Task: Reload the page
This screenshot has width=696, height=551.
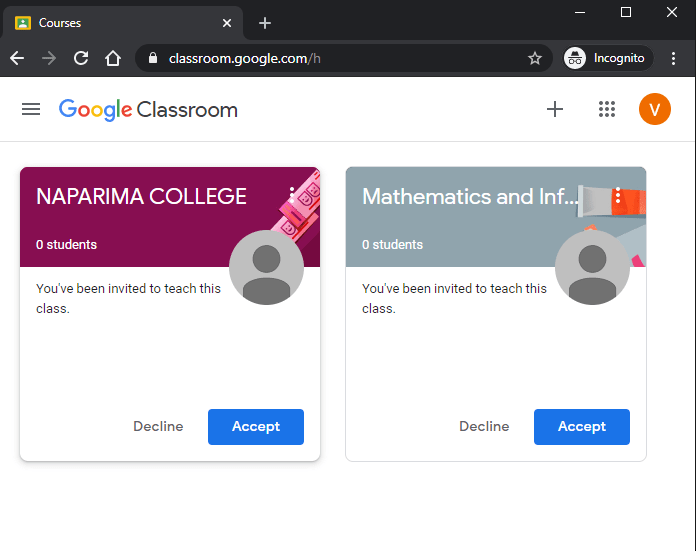Action: (81, 58)
